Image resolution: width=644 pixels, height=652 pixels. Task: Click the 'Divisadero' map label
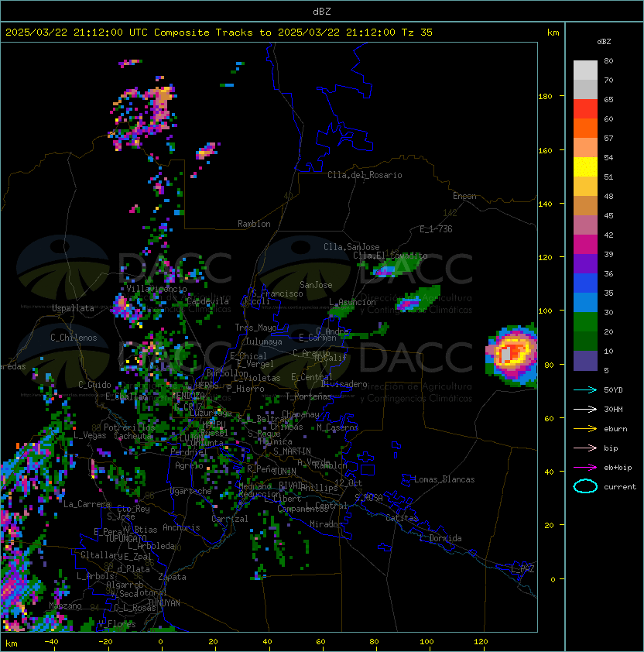point(344,384)
